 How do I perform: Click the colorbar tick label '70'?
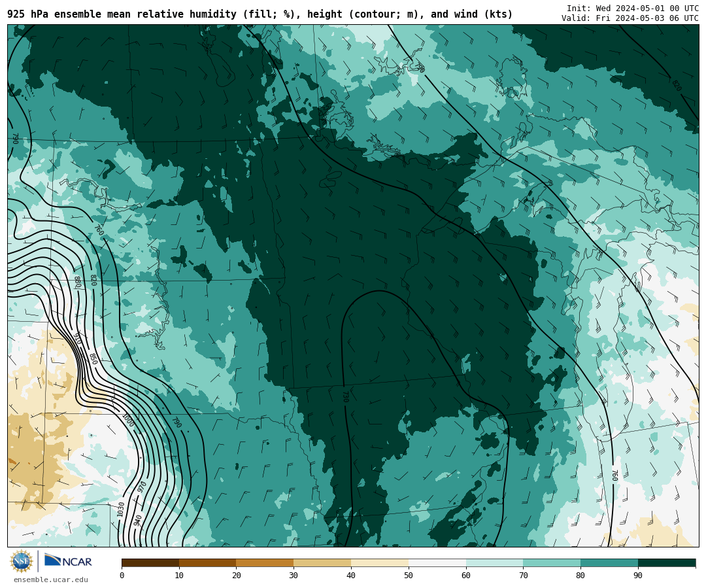[x=523, y=576]
